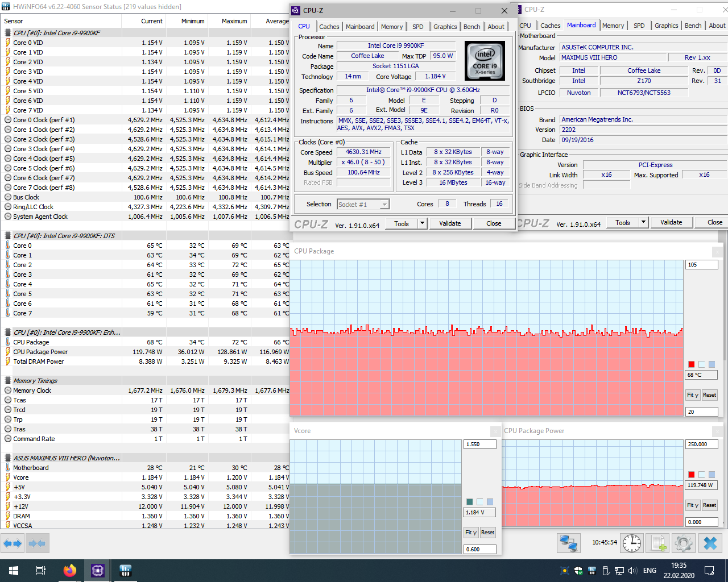Open the Mainboard tab in front CPU-Z
The image size is (728, 582).
click(x=360, y=27)
